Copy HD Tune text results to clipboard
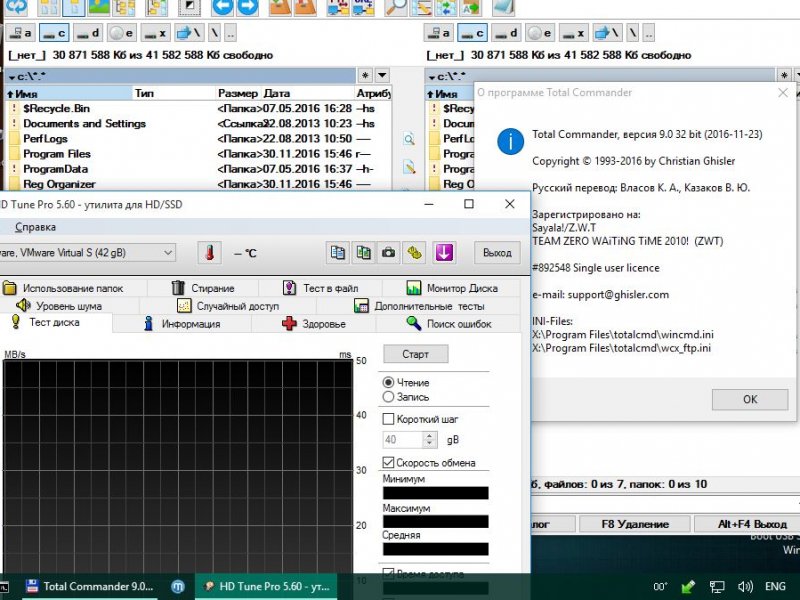 point(338,253)
